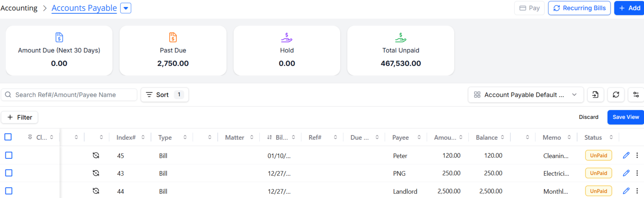Toggle the select-all checkbox in table header
The width and height of the screenshot is (644, 198).
click(8, 137)
